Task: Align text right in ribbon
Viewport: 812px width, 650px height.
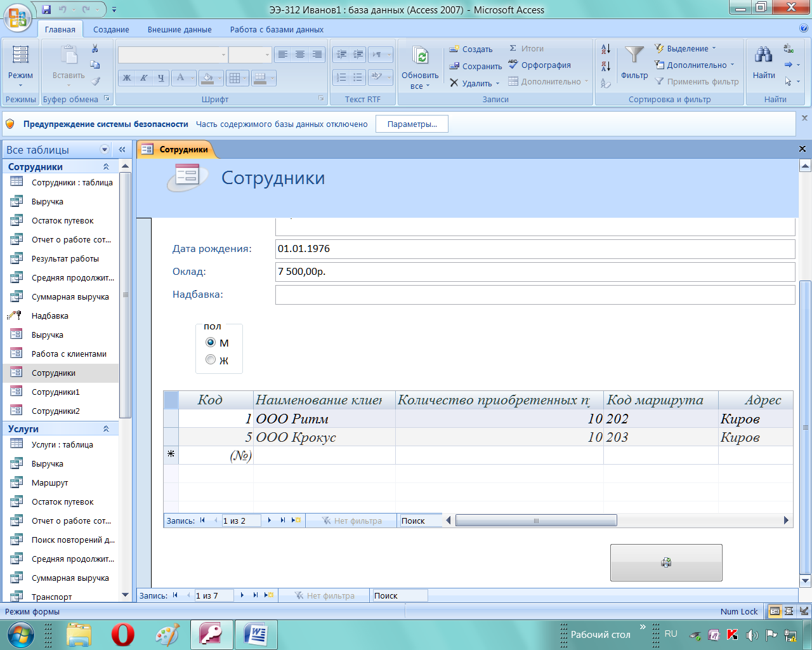Action: coord(317,55)
